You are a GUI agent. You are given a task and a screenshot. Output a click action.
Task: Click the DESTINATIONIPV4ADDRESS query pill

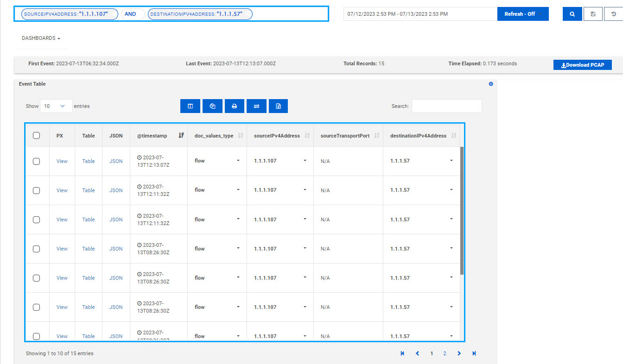click(x=200, y=14)
